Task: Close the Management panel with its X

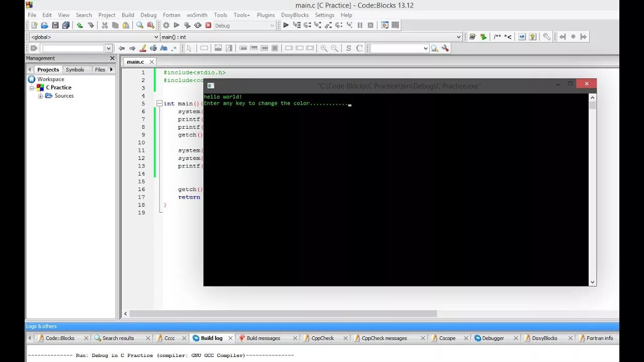Action: point(112,58)
